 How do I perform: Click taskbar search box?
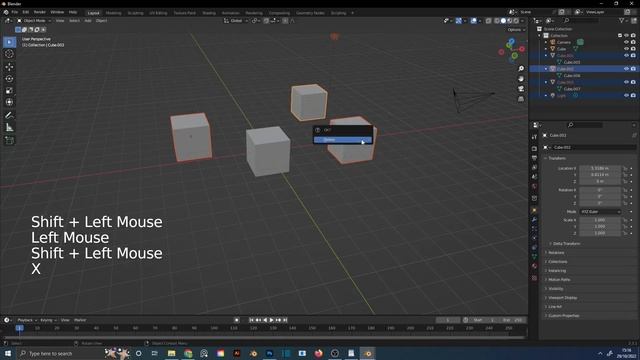(x=59, y=353)
